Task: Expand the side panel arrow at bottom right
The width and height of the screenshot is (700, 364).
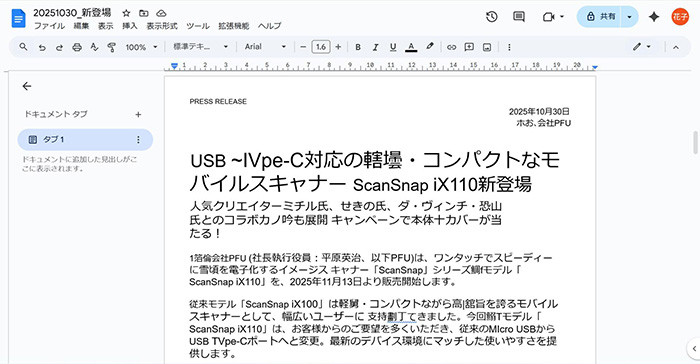Action: click(x=694, y=348)
